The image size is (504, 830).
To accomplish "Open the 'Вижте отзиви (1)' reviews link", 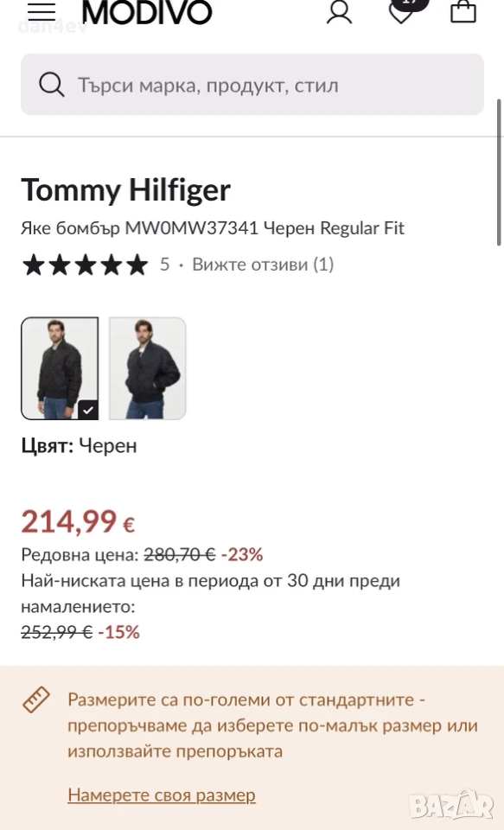I will 263,265.
